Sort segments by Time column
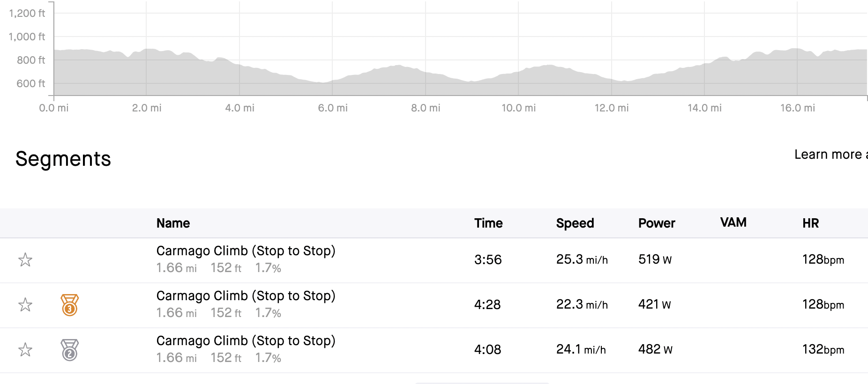 tap(488, 223)
